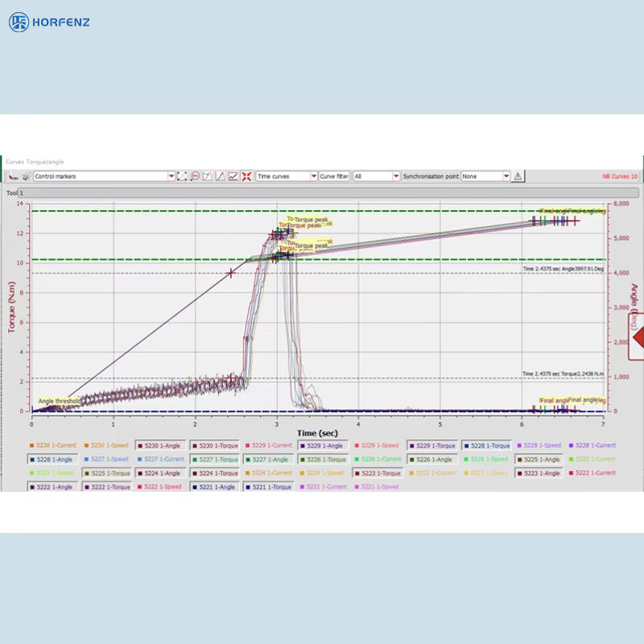Click the HORFENZ logo link
The height and width of the screenshot is (644, 644).
50,22
